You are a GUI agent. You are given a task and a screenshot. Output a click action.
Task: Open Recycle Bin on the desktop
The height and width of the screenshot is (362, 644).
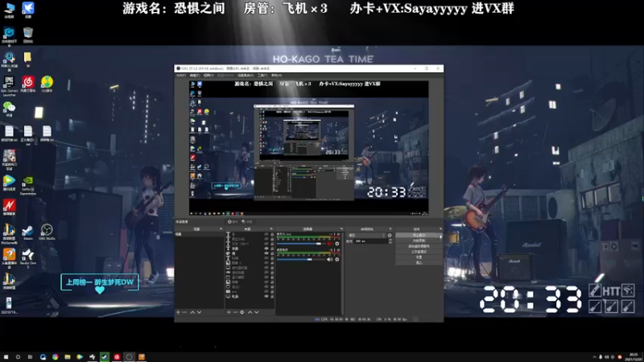28,34
